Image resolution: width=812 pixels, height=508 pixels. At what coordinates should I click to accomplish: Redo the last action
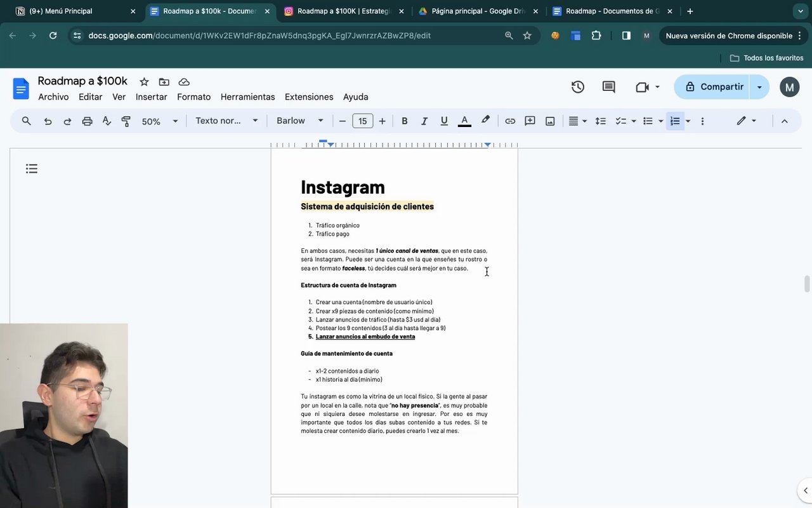(x=67, y=121)
